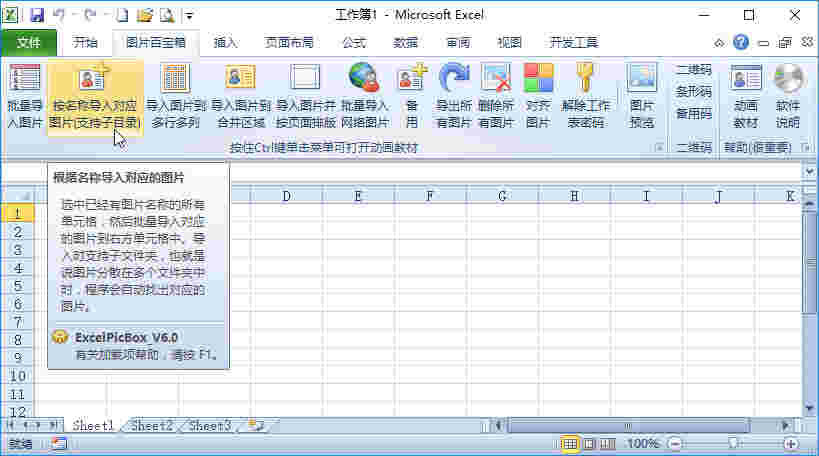Switch to the 开发工具 ribbon tab

574,42
